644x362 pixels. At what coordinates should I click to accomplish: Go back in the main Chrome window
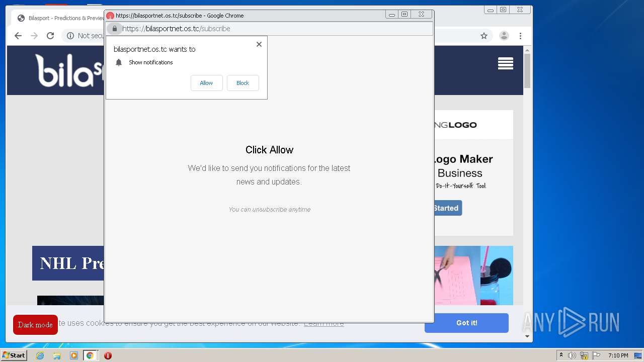click(x=18, y=36)
